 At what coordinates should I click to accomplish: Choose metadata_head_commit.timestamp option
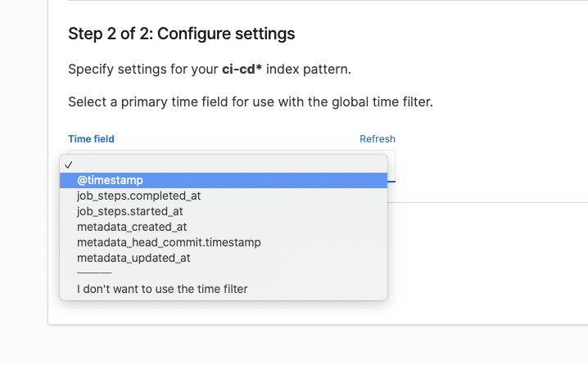(x=169, y=242)
